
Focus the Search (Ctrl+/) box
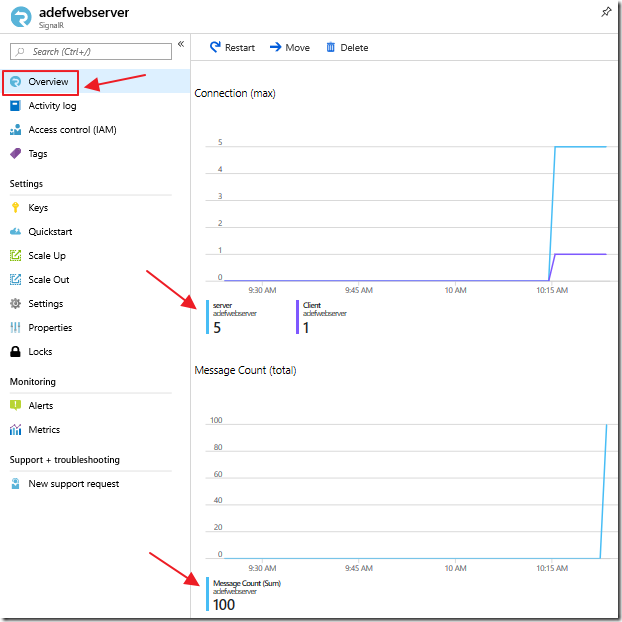point(91,52)
